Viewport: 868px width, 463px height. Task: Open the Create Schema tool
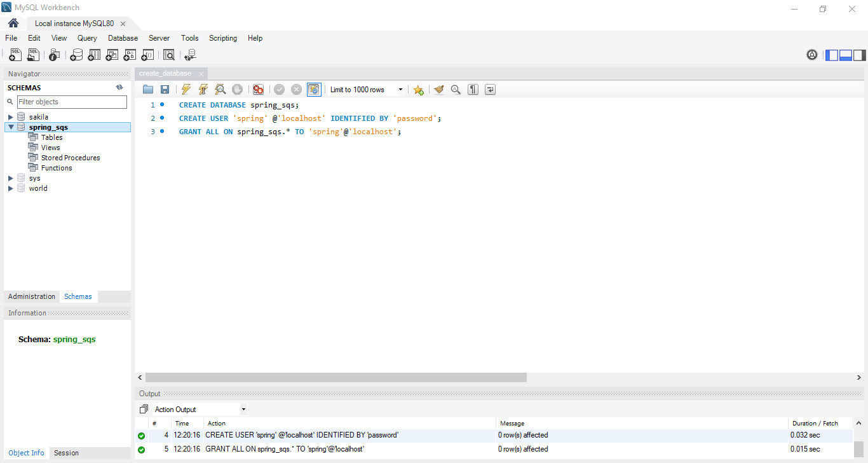tap(76, 55)
